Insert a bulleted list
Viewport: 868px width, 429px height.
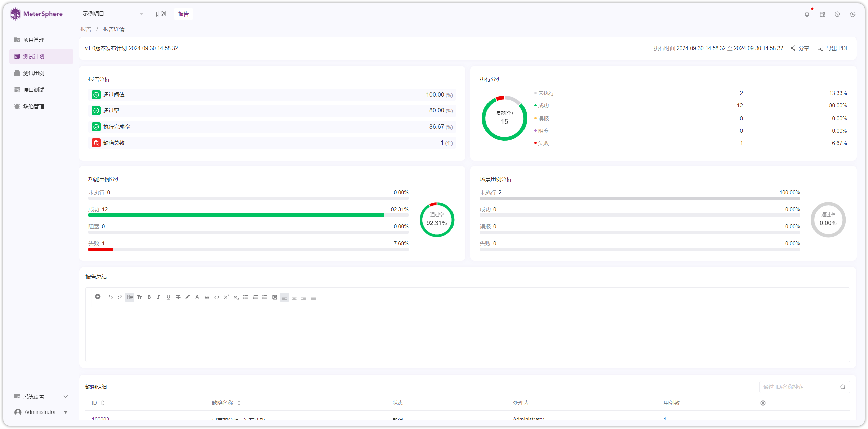click(x=246, y=297)
